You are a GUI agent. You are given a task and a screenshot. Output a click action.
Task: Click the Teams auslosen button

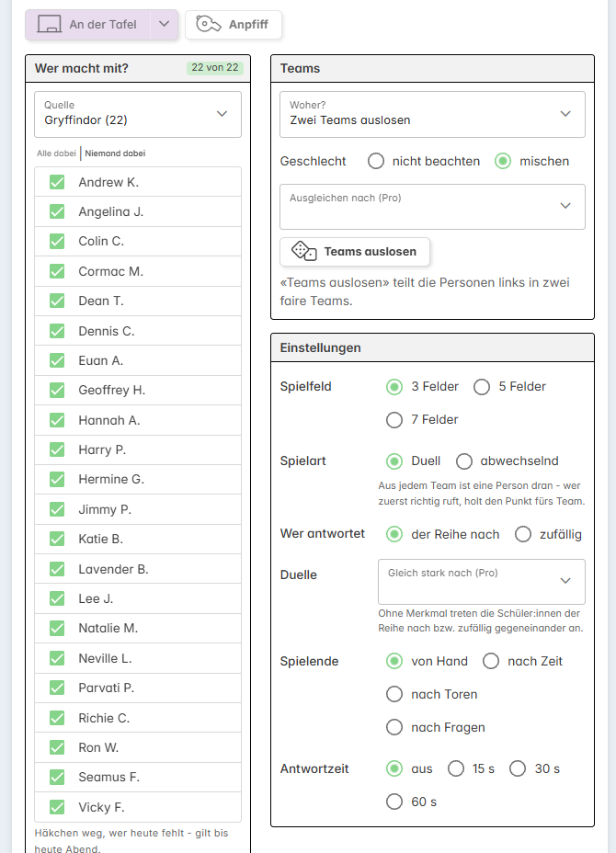click(x=355, y=252)
